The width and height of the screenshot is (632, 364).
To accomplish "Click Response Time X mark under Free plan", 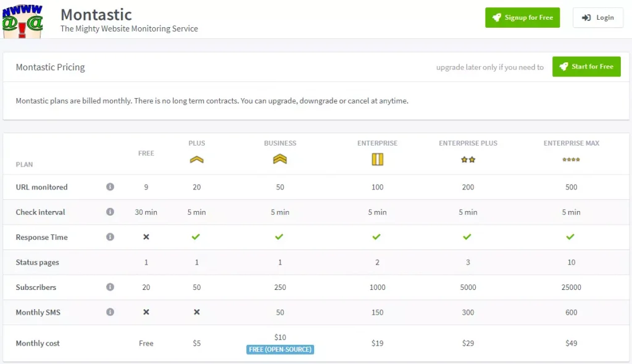I will point(146,237).
